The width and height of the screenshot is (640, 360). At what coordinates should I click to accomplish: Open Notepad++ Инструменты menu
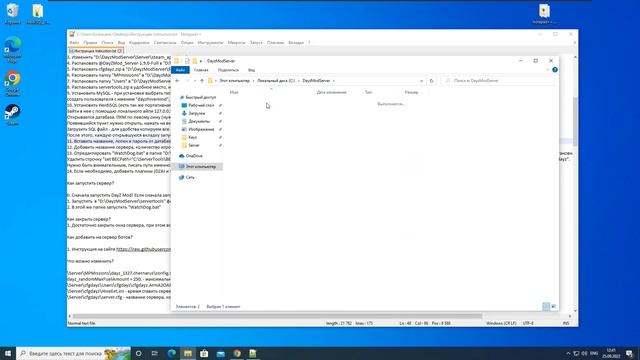tap(210, 42)
